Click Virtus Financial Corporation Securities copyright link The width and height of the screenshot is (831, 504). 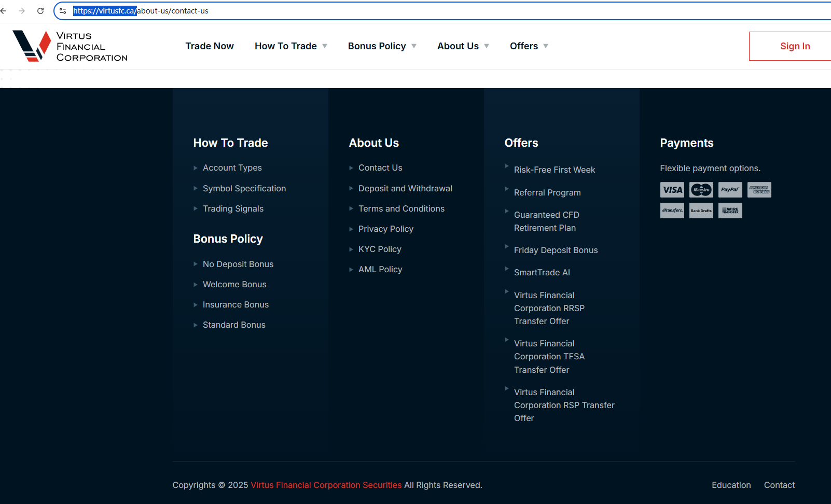click(326, 485)
